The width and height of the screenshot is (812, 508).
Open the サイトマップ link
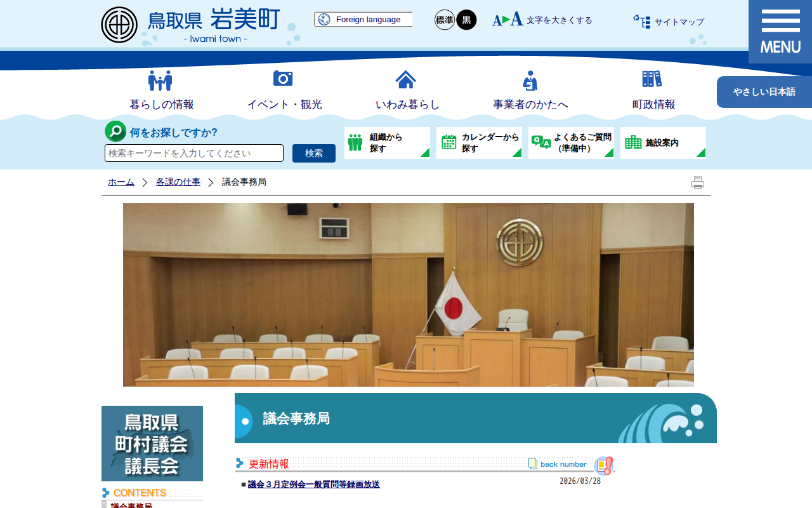pos(669,22)
